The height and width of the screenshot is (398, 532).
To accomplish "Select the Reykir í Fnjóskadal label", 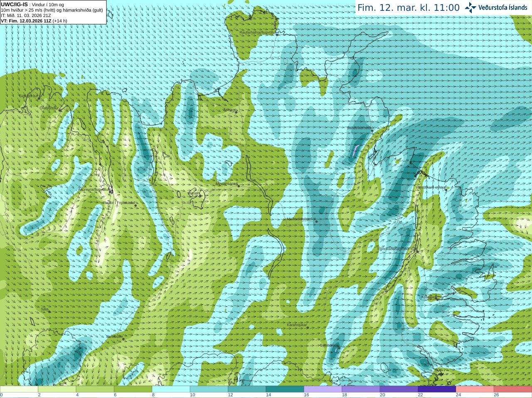I will (119, 203).
